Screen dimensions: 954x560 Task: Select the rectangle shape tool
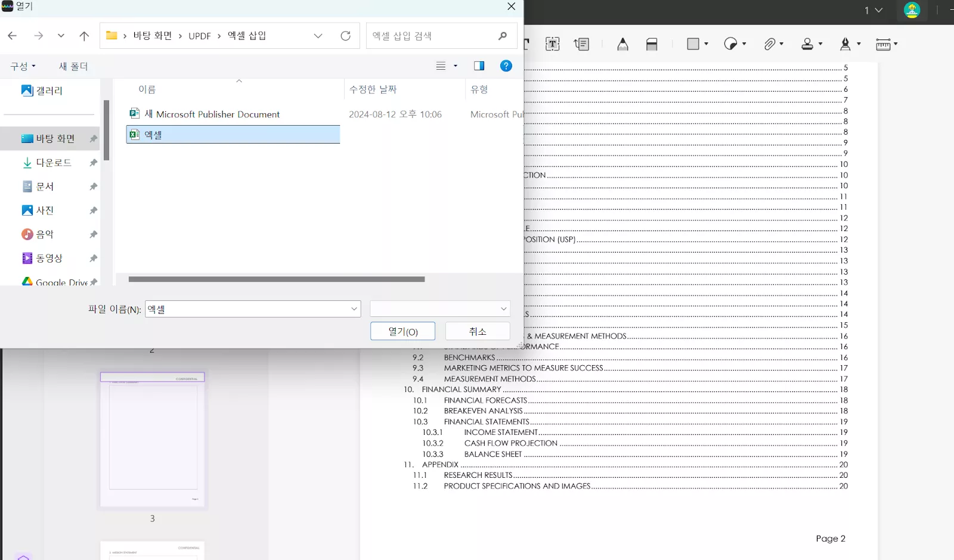[693, 43]
